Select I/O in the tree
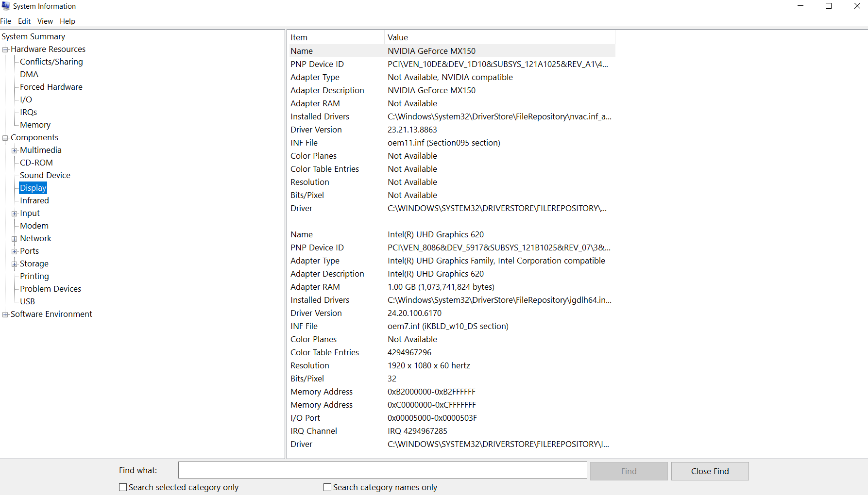 (26, 99)
